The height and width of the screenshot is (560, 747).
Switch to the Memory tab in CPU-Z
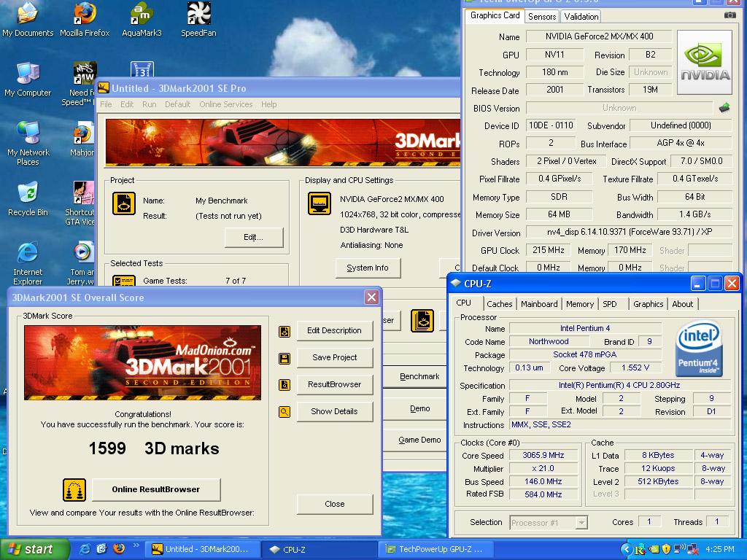(x=580, y=304)
